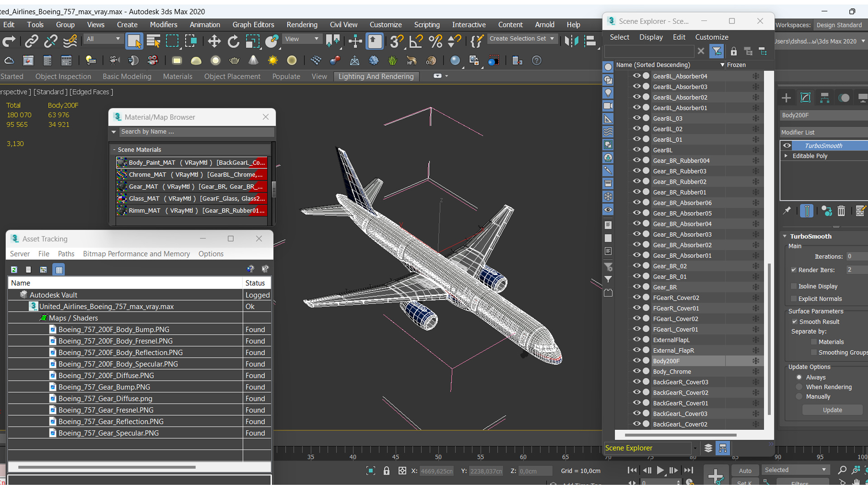Viewport: 868px width, 488px height.
Task: Click Design Standard workspace selector
Action: (840, 25)
